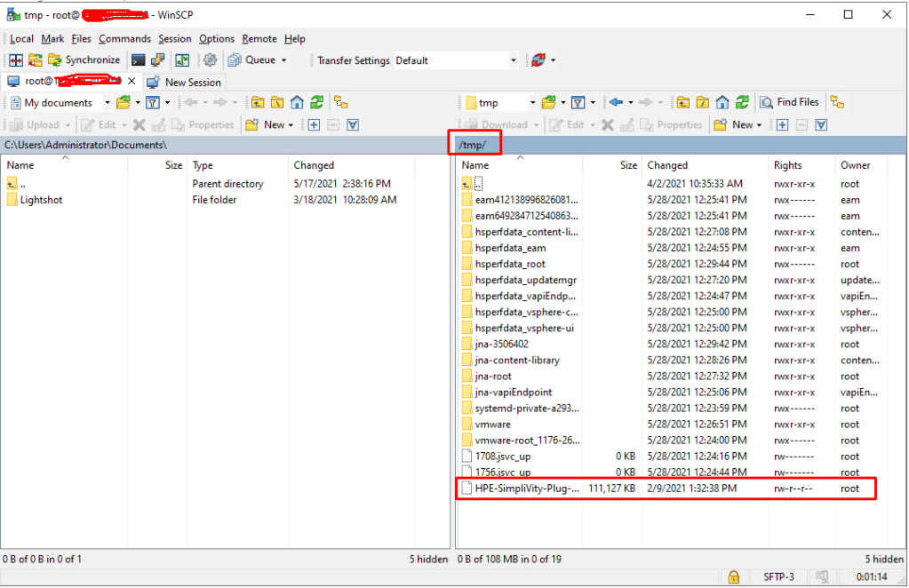Click the Synchronize toolbar button
Screen dimensions: 909x588
tap(83, 60)
